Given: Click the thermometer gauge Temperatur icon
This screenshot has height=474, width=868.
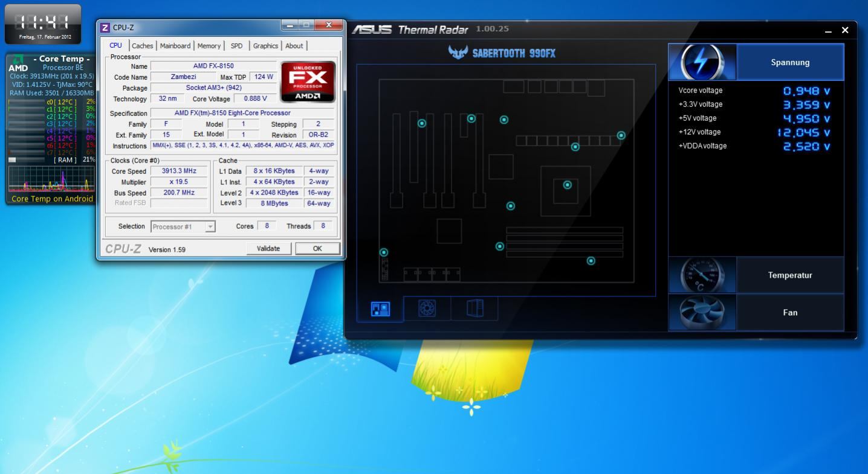Looking at the screenshot, I should tap(702, 275).
